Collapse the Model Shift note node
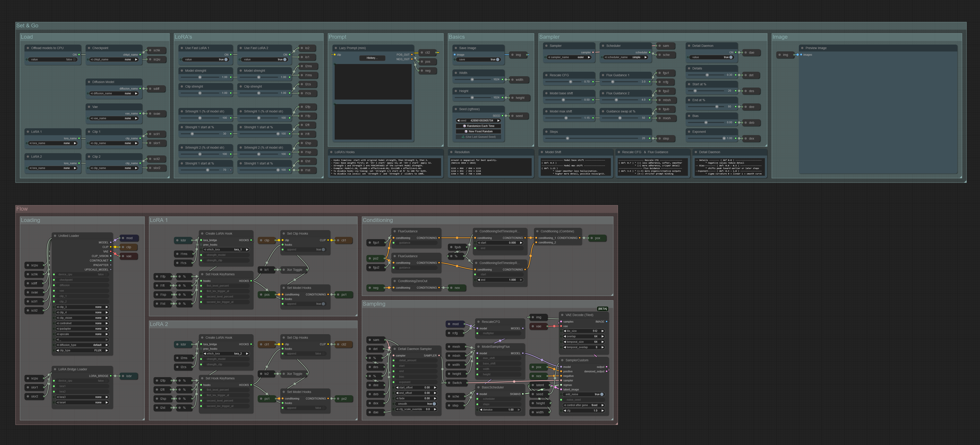980x445 pixels. (542, 152)
